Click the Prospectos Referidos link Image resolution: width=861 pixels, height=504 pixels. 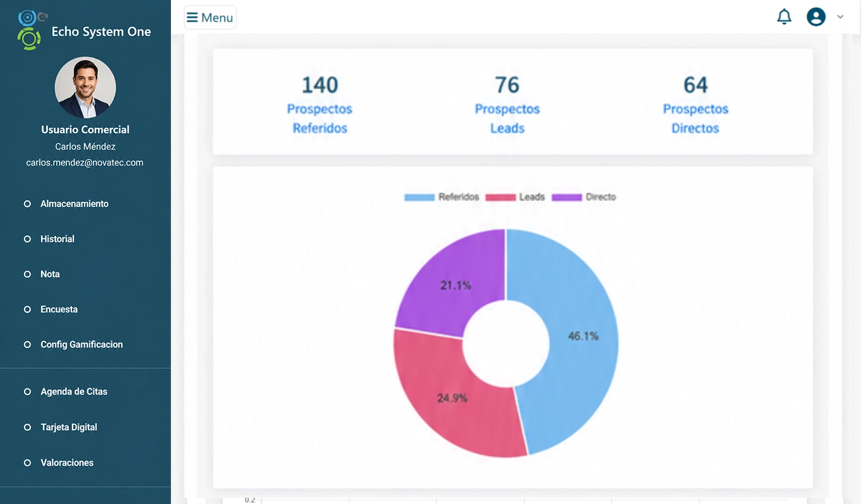coord(320,119)
